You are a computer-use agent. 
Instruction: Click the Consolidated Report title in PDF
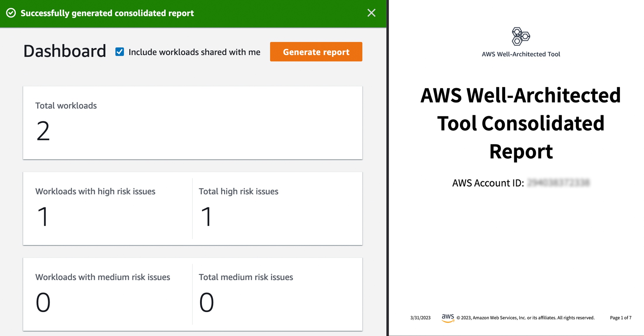521,123
